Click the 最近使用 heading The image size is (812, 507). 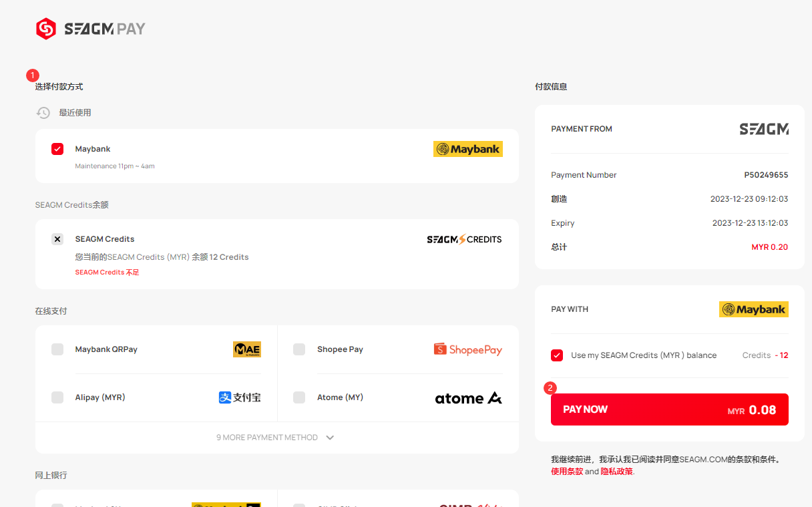click(75, 113)
